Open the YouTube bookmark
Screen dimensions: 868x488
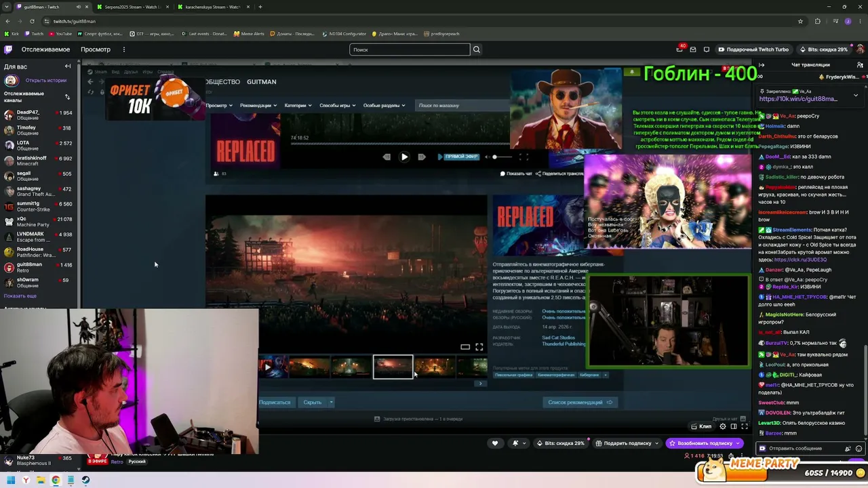point(60,34)
